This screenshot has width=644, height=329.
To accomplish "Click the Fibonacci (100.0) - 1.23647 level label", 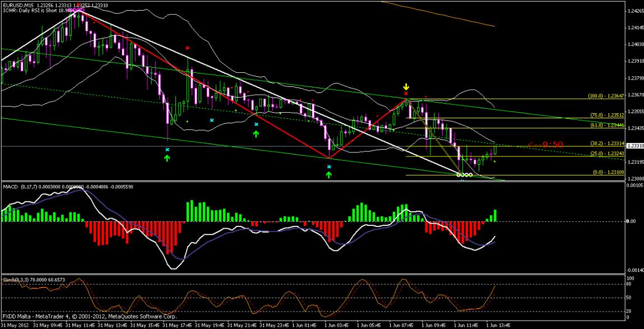I will 604,96.
